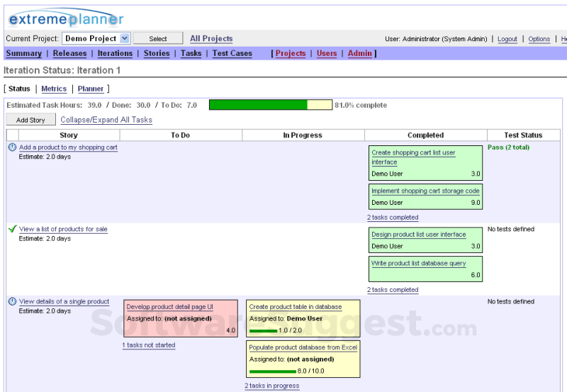This screenshot has height=392, width=567.
Task: Open story 'Add a product to my shopping cart'
Action: click(68, 147)
